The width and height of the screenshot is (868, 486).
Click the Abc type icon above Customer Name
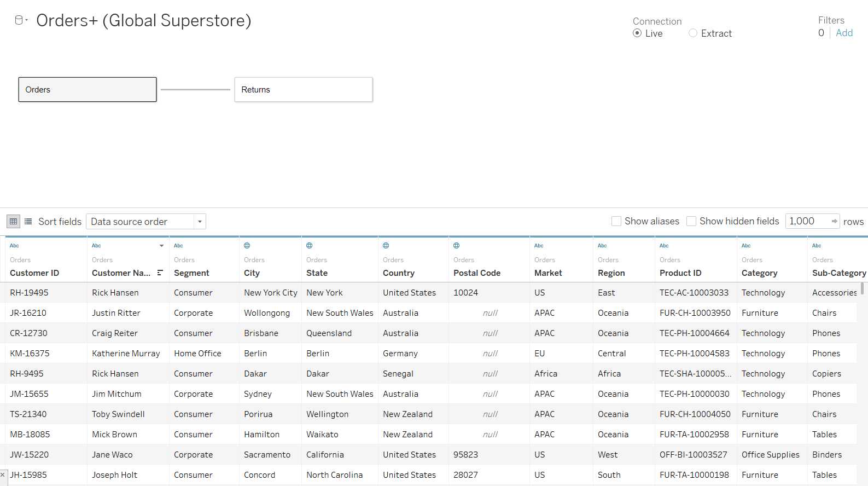click(96, 246)
